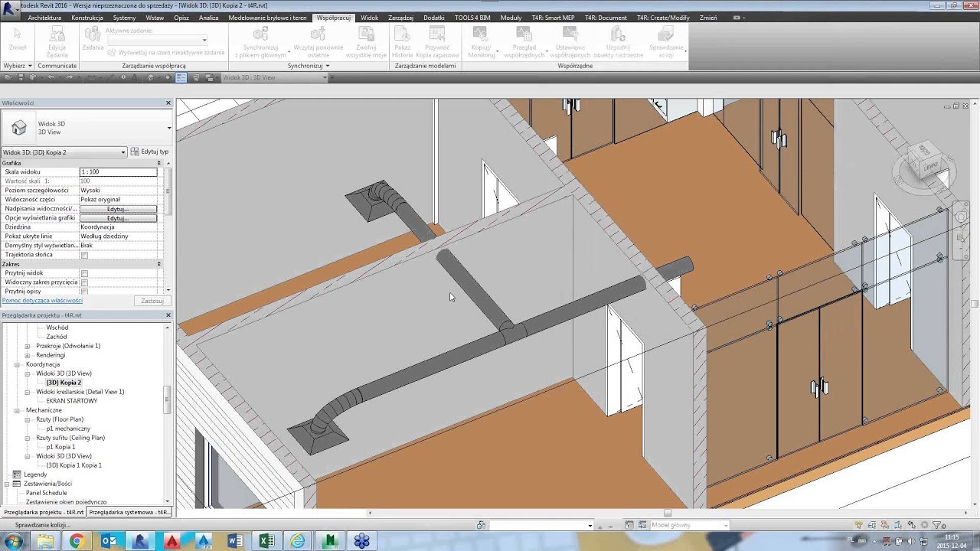Collapse the Koordynacja tree node

pyautogui.click(x=17, y=364)
